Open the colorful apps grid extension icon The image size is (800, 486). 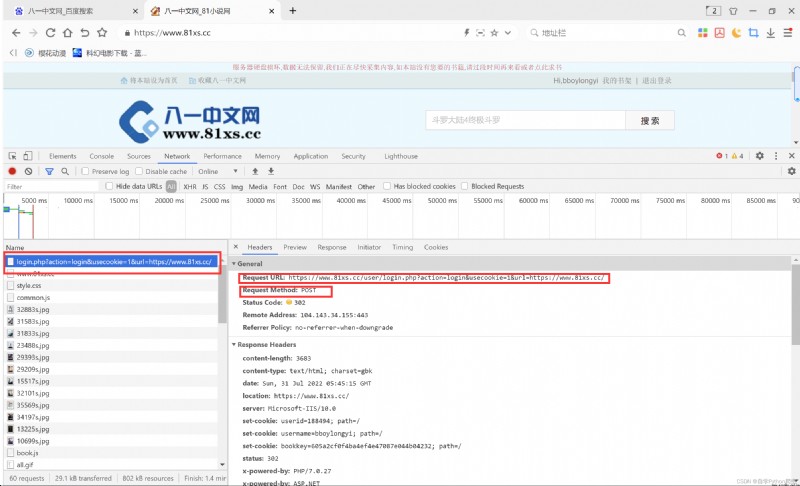703,33
